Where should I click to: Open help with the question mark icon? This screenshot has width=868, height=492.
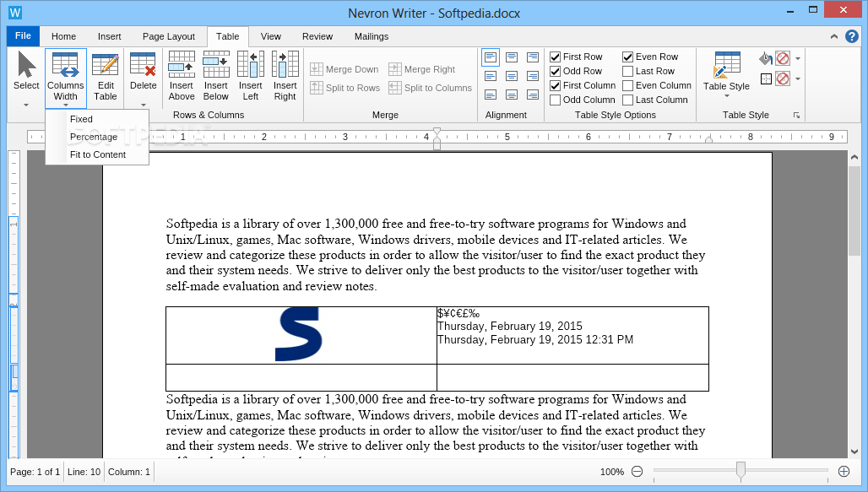852,36
